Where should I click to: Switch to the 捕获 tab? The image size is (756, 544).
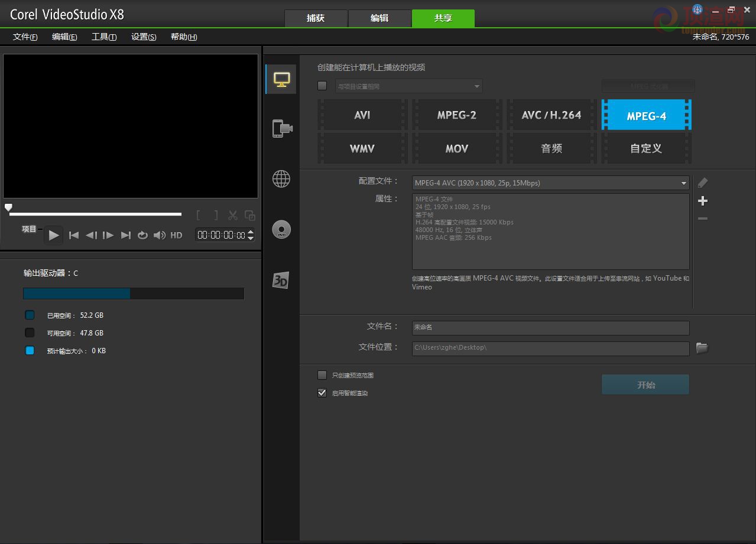coord(316,18)
